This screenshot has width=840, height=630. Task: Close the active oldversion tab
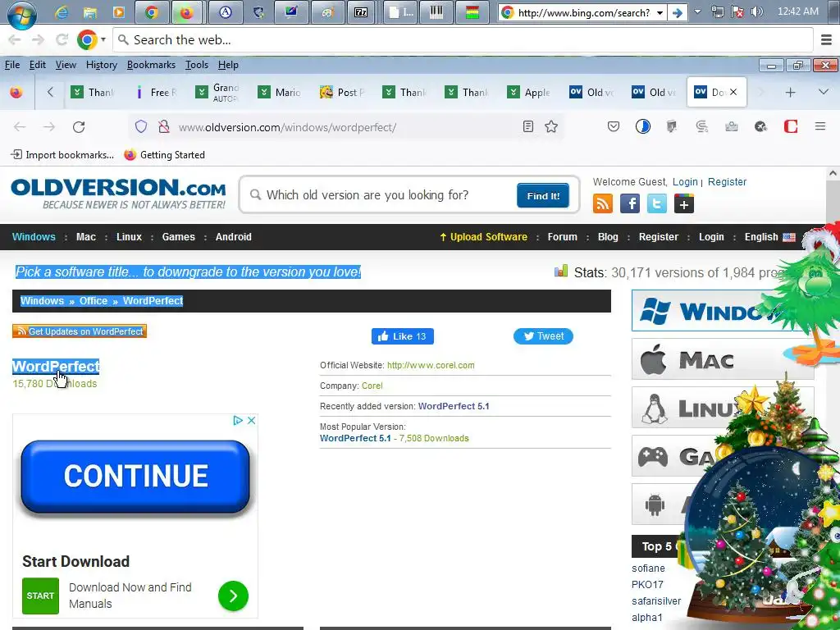[733, 92]
